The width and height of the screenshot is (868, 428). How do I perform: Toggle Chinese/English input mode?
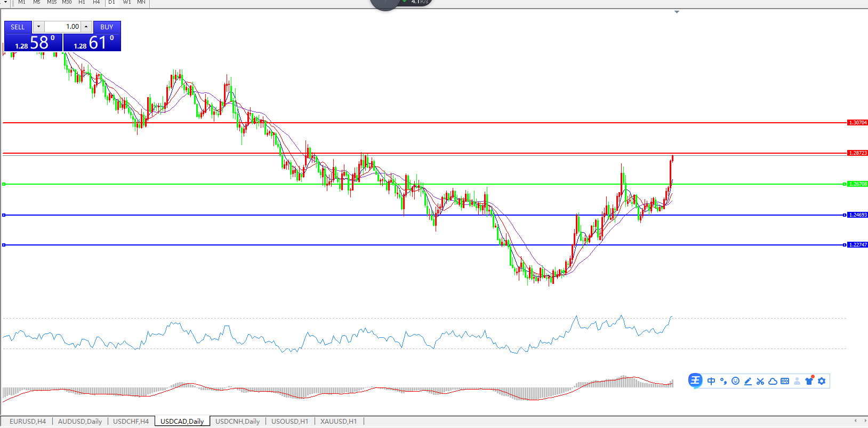(x=711, y=381)
